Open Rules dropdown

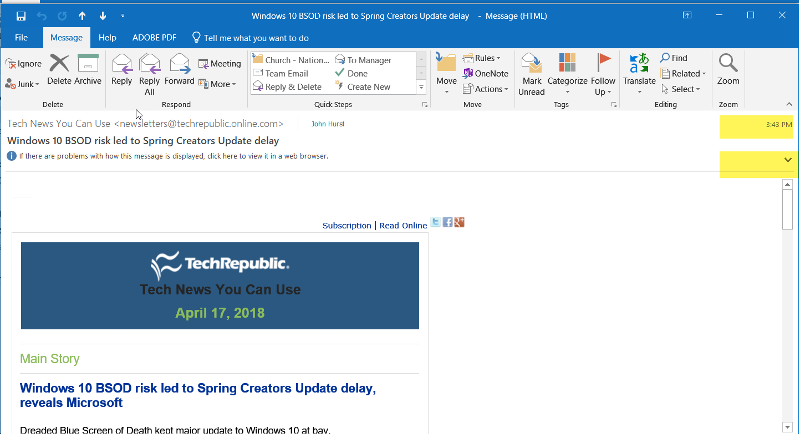pos(482,58)
